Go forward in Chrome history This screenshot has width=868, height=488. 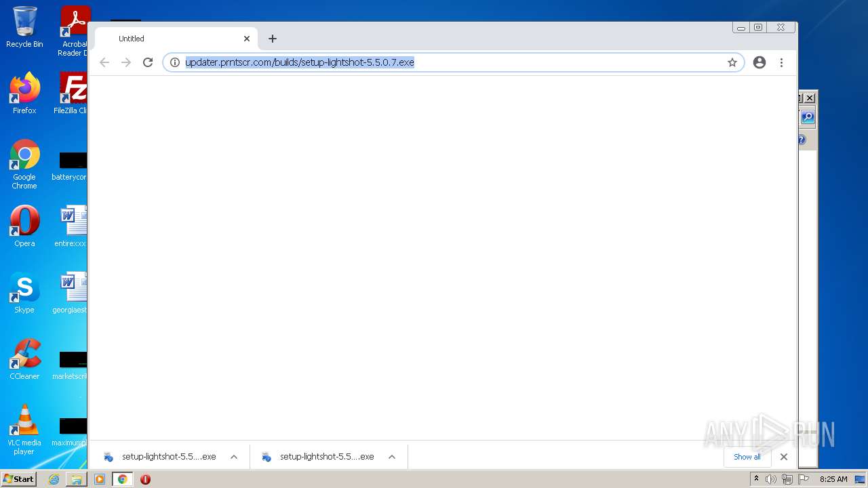pos(126,62)
